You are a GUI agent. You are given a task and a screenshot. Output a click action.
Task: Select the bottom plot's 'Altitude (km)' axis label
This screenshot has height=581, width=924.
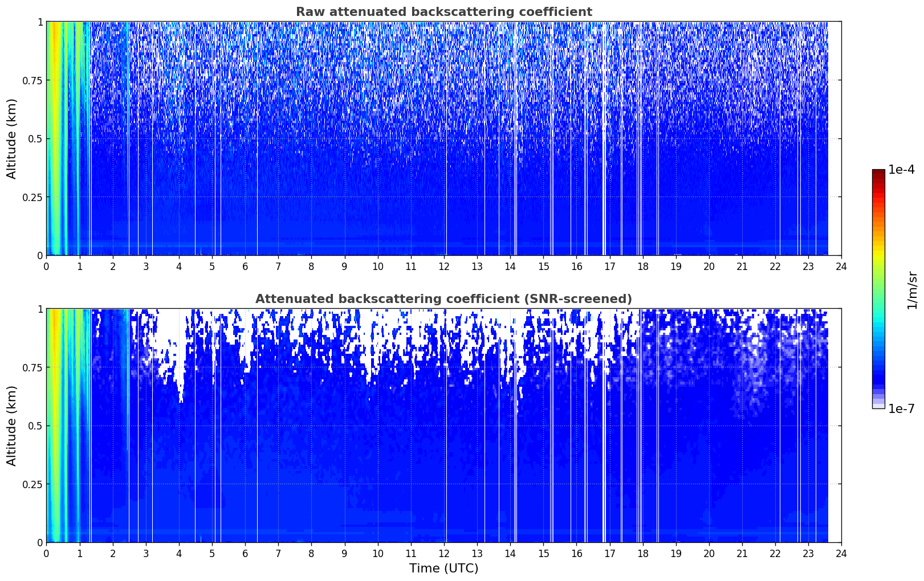[x=12, y=425]
